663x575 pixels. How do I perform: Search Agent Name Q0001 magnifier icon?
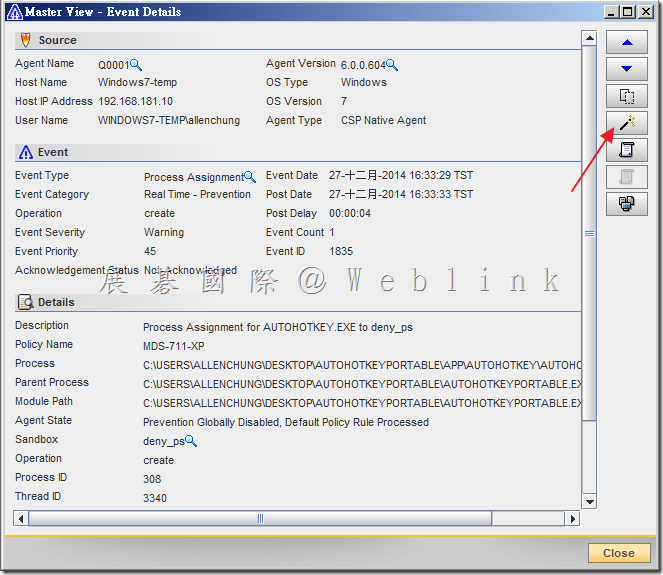136,65
